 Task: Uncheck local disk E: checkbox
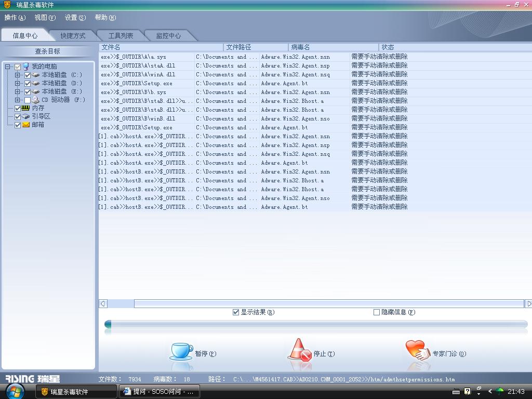click(28, 91)
